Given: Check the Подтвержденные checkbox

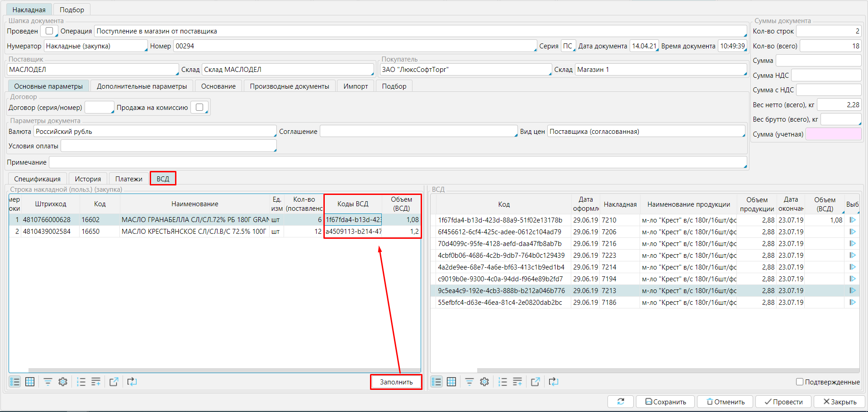Looking at the screenshot, I should tap(800, 382).
